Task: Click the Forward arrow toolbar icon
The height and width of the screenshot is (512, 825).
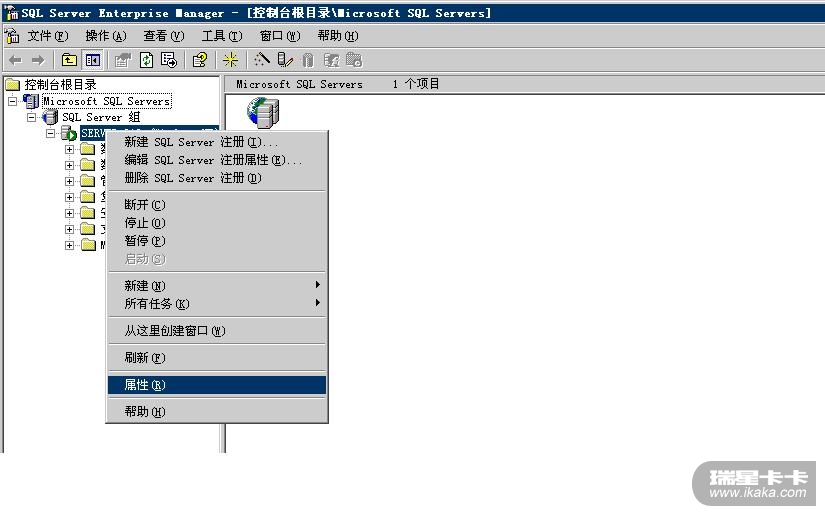Action: click(x=38, y=61)
